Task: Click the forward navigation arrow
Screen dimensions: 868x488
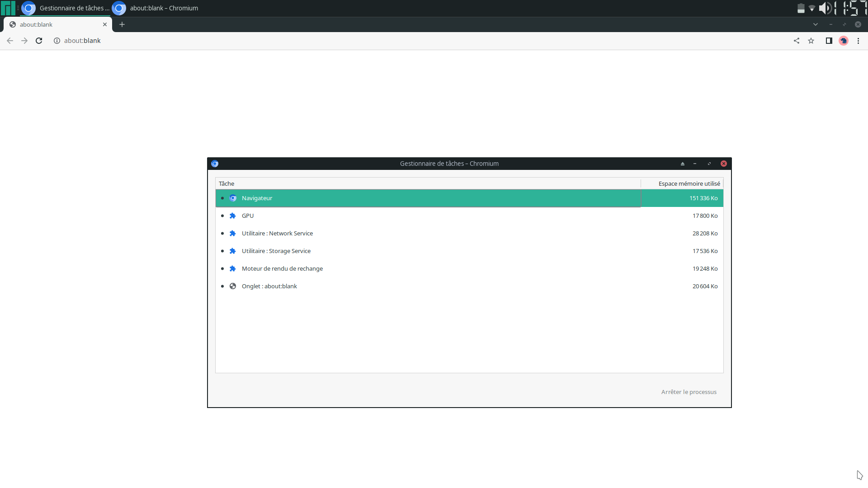Action: [x=24, y=41]
